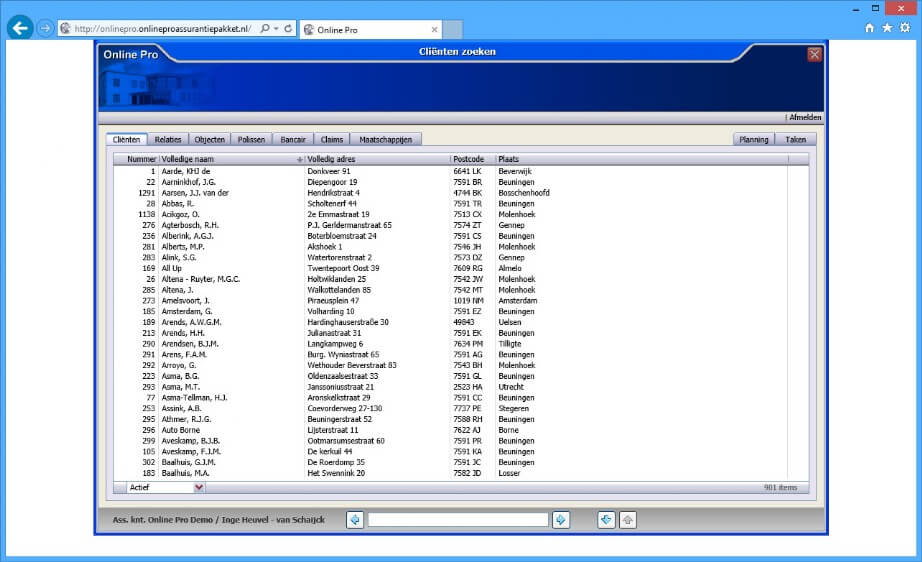Click address Twentepoort Oost 39
The image size is (922, 562).
[343, 269]
